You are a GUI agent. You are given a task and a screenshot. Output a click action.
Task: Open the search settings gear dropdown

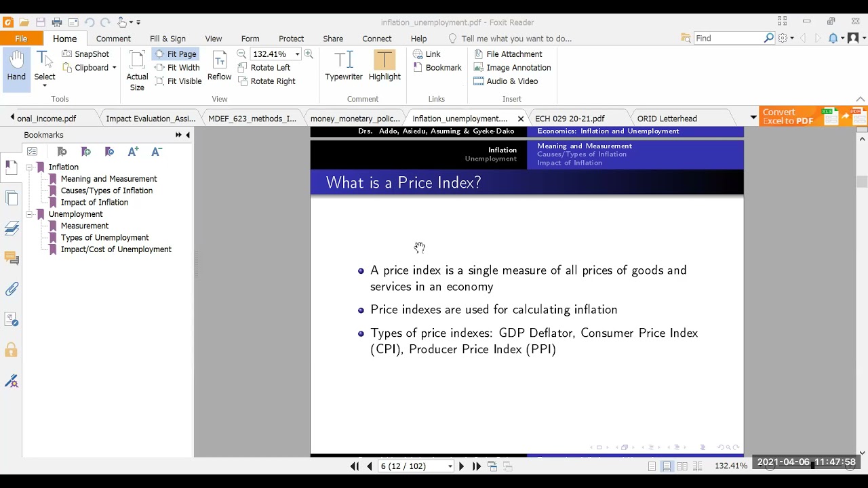click(x=786, y=39)
